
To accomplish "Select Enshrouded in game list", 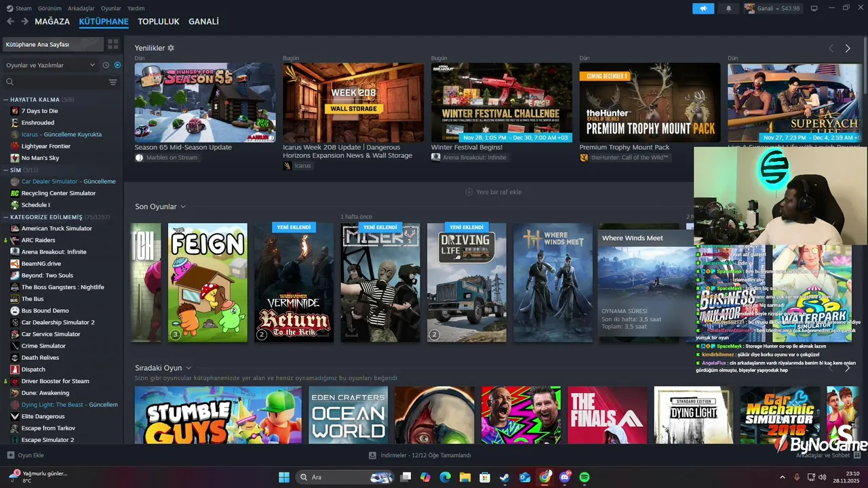I will 37,123.
